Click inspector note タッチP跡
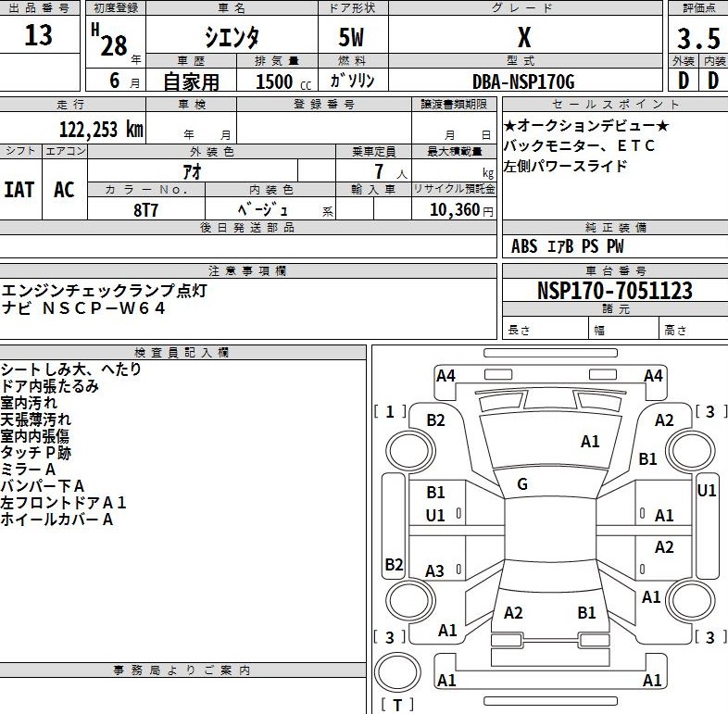The image size is (728, 714). click(36, 453)
